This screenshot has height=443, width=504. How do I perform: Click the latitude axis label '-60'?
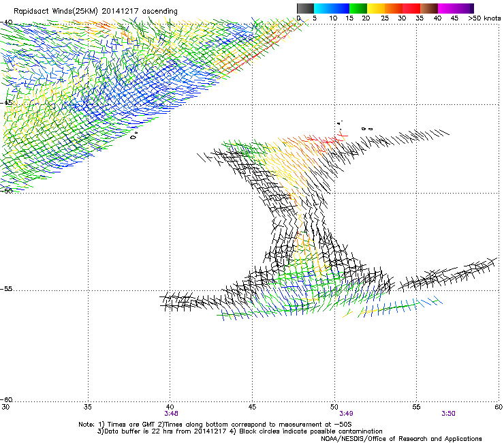click(x=6, y=399)
